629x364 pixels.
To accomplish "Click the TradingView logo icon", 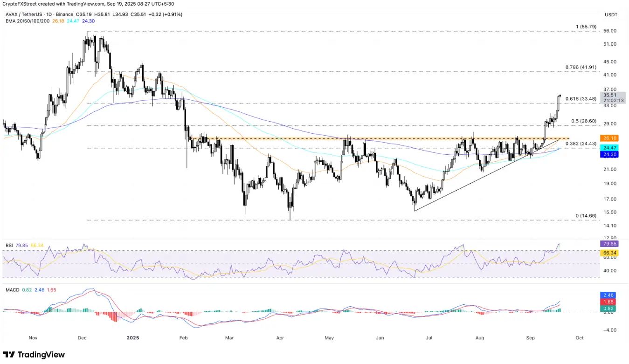I will tap(9, 355).
